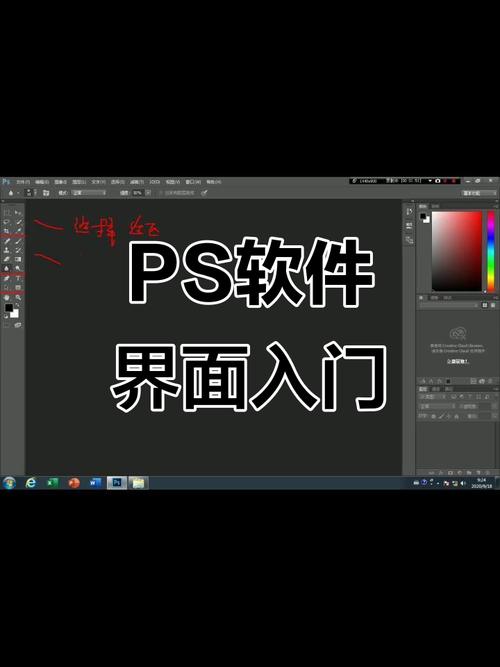Pick a red shade in color field
500x667 pixels.
click(457, 251)
